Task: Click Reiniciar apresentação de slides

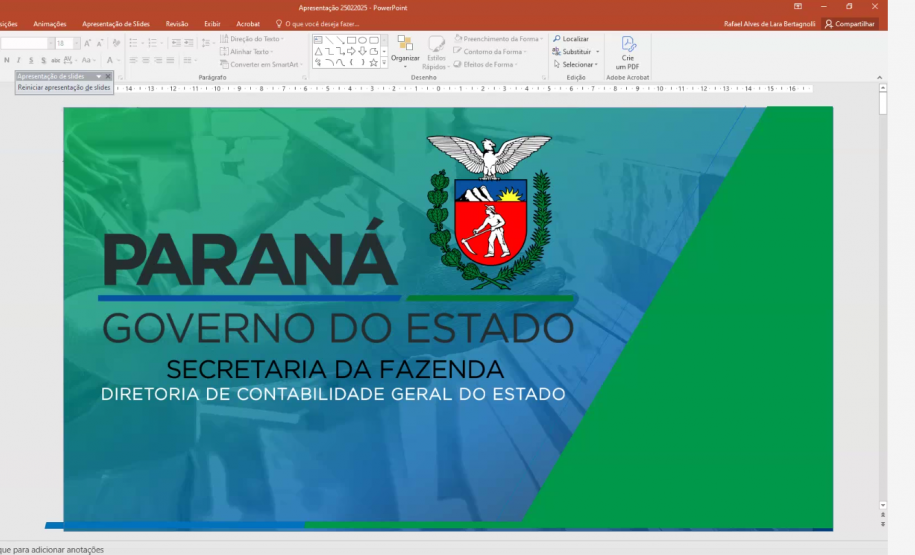Action: point(64,88)
